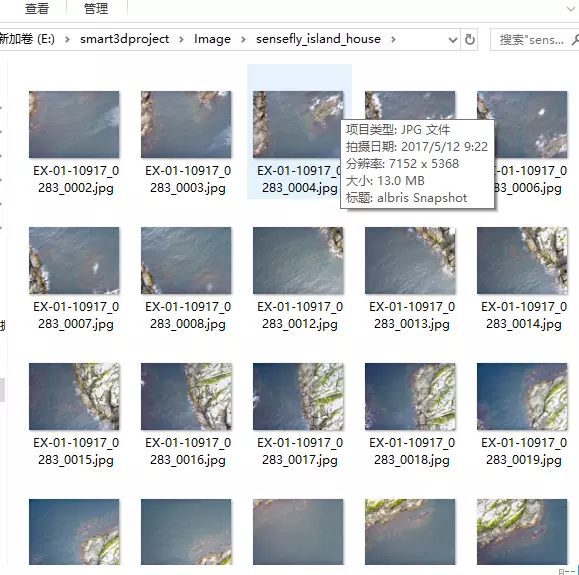The image size is (579, 575).
Task: Click the 新加卷 (E:) drive breadcrumb
Action: (27, 39)
